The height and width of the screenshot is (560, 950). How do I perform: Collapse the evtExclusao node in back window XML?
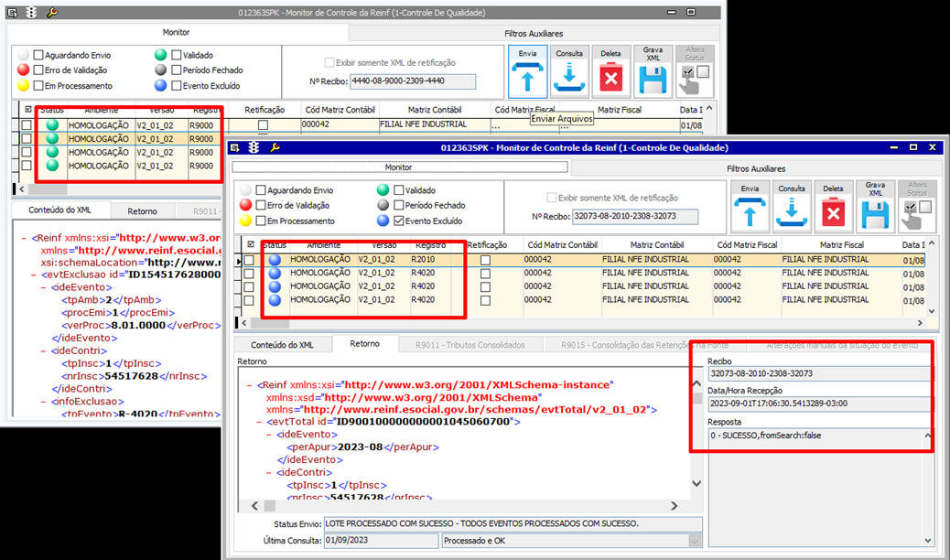click(34, 275)
